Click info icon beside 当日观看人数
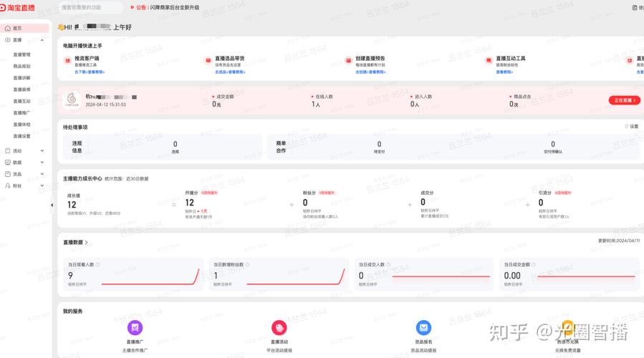The width and height of the screenshot is (644, 358). [98, 264]
